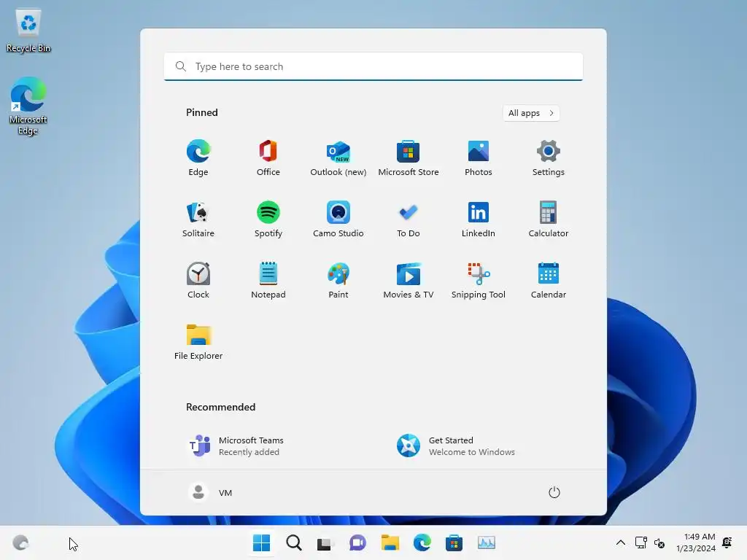747x560 pixels.
Task: Open LinkedIn app
Action: (479, 219)
